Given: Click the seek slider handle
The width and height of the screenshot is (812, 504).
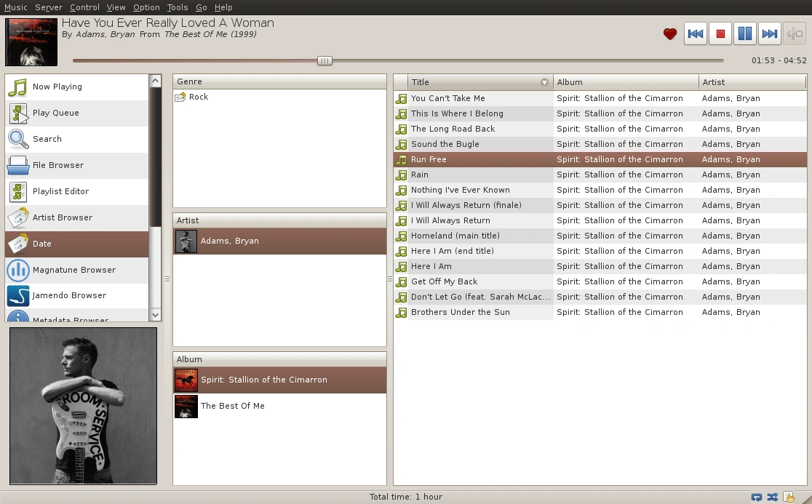Looking at the screenshot, I should tap(325, 60).
